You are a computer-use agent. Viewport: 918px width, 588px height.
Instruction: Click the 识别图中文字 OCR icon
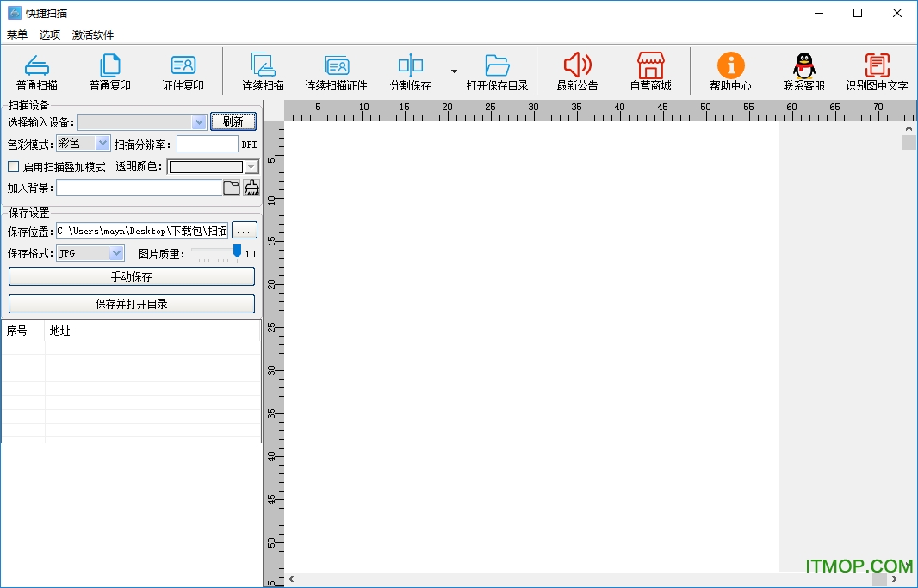click(877, 65)
